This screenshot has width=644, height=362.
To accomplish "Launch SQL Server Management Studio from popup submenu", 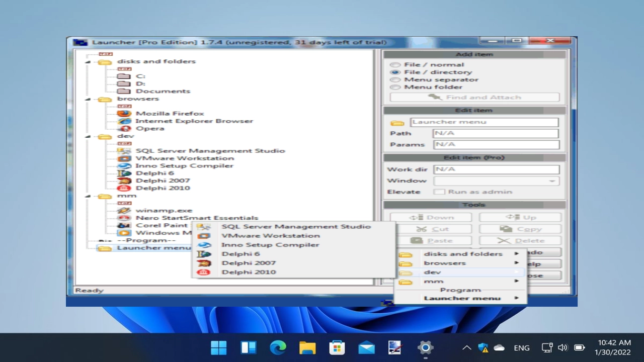I will tap(294, 227).
